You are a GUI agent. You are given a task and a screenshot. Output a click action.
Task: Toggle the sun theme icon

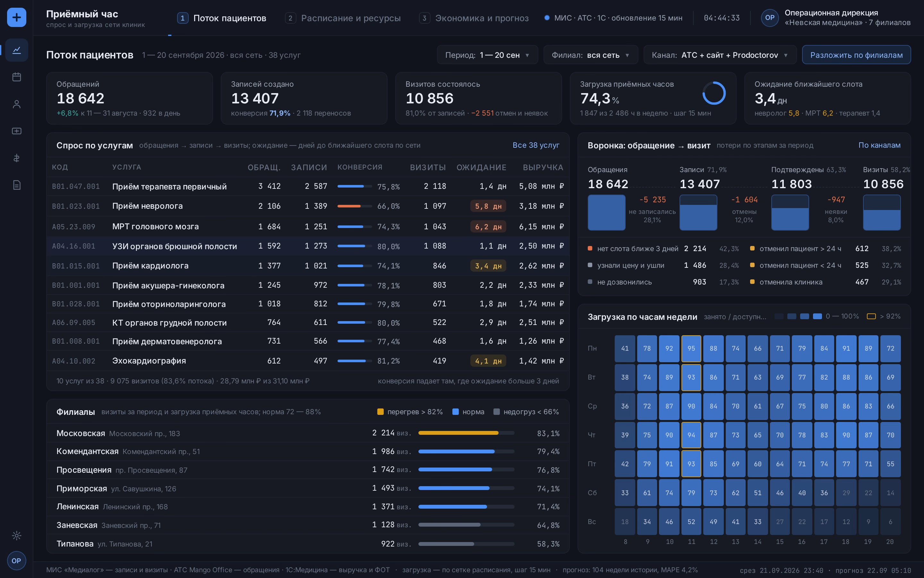[16, 536]
